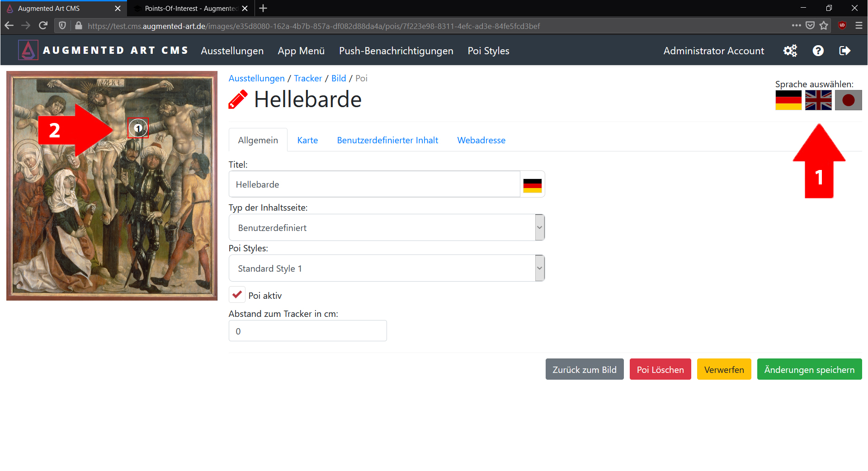
Task: Click the tracking protection shield icon
Action: [63, 26]
